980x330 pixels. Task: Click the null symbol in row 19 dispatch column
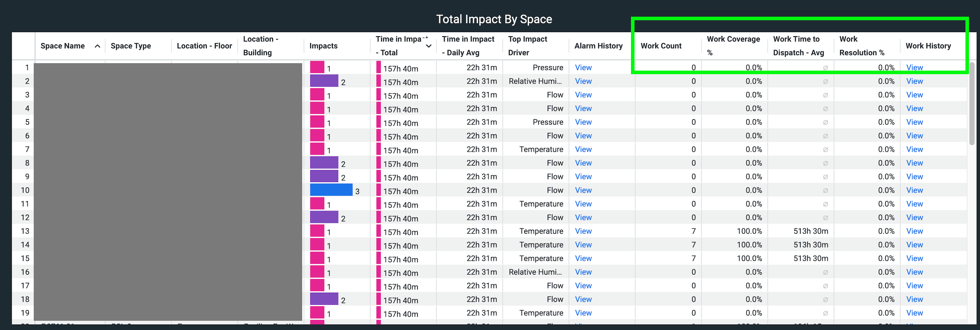pyautogui.click(x=825, y=313)
